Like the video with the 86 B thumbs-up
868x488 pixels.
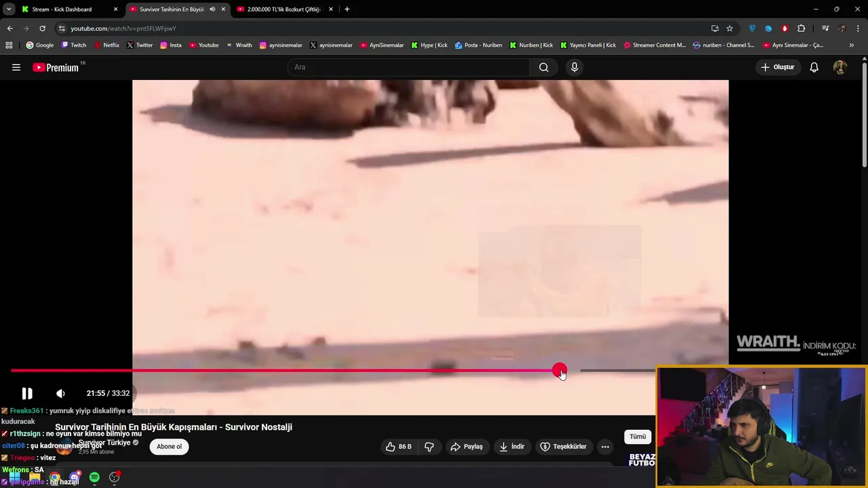tap(399, 447)
